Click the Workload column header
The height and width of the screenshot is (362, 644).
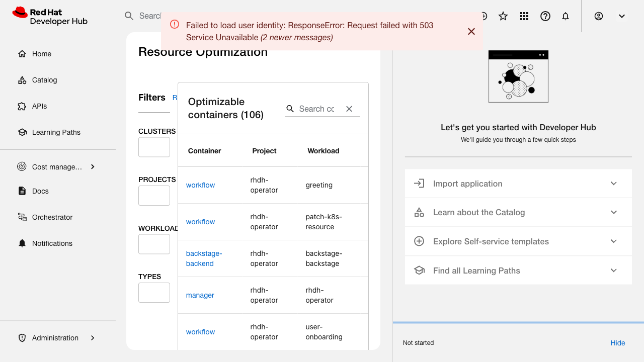323,151
